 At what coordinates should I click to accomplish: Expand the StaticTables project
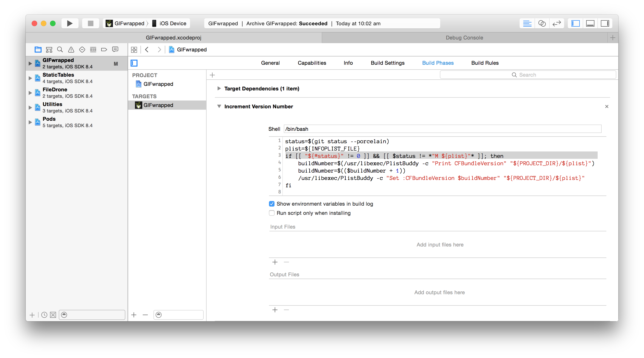(30, 78)
